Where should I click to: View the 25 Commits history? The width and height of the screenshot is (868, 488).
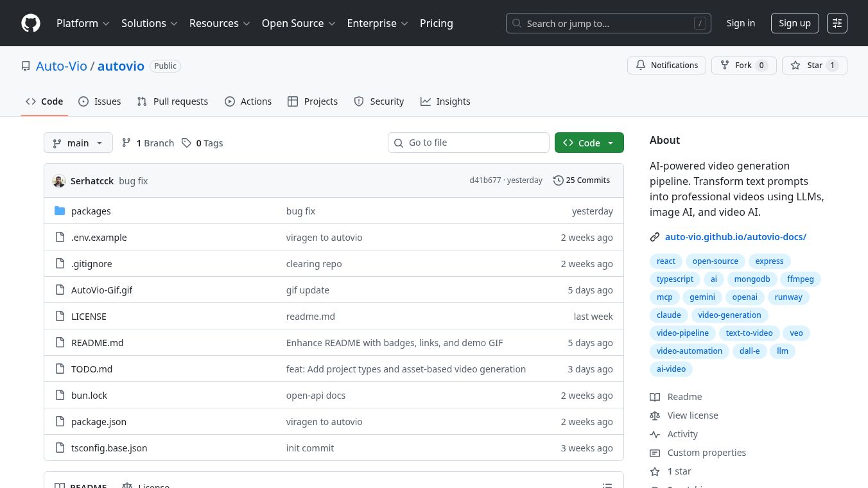582,180
